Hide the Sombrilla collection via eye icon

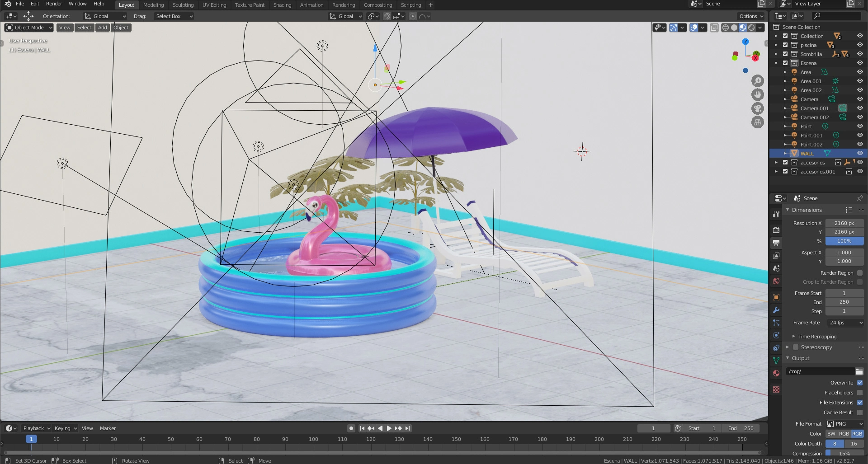click(860, 54)
